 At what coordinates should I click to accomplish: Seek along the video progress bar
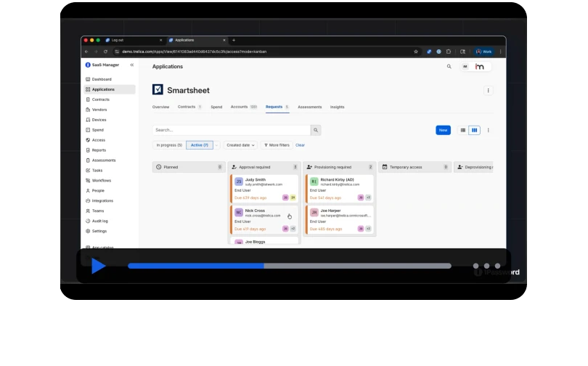290,266
